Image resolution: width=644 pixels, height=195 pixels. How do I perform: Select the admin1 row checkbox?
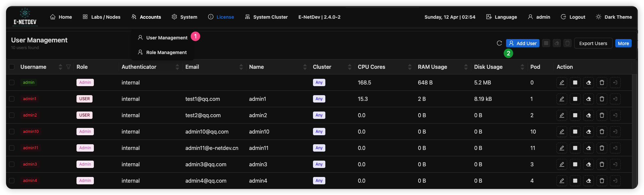(12, 99)
